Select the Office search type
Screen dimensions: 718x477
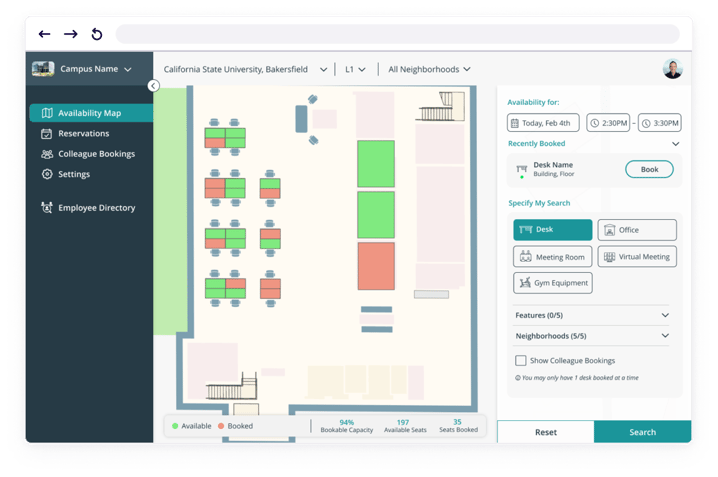(x=636, y=230)
